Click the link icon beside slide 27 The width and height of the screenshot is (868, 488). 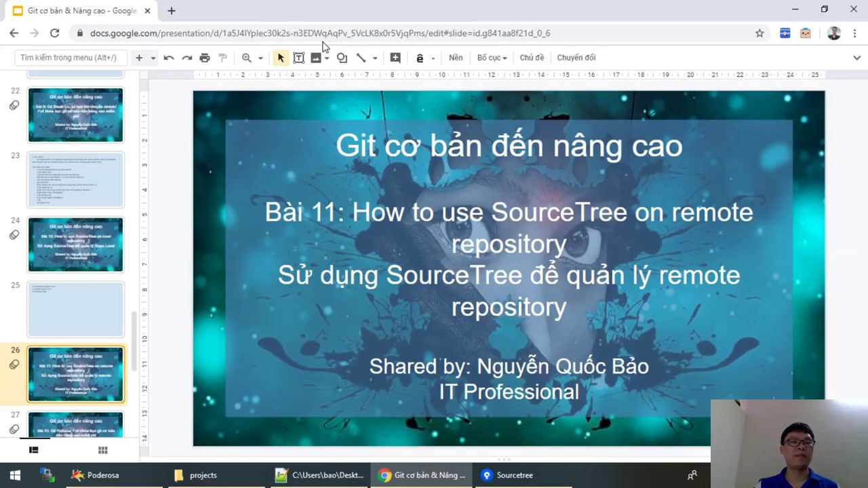click(14, 429)
